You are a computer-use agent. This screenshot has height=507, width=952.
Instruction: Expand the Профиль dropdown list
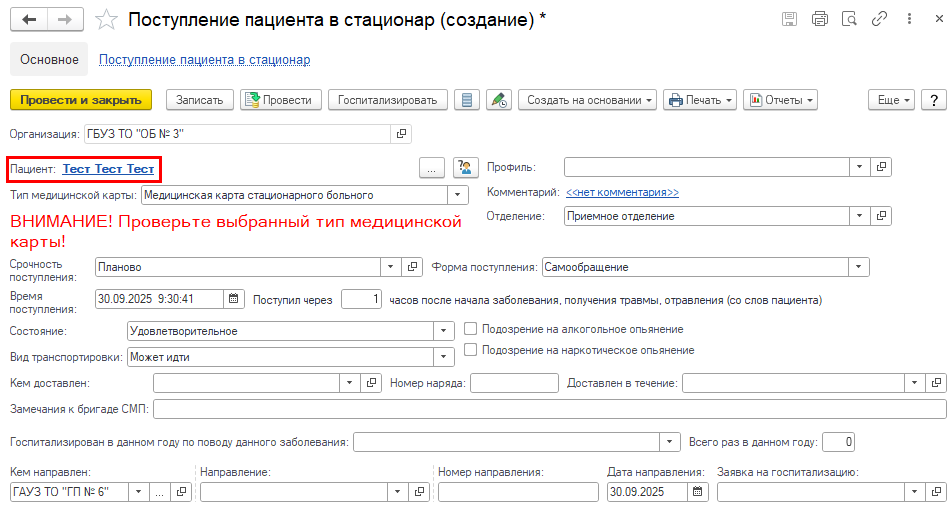[860, 167]
